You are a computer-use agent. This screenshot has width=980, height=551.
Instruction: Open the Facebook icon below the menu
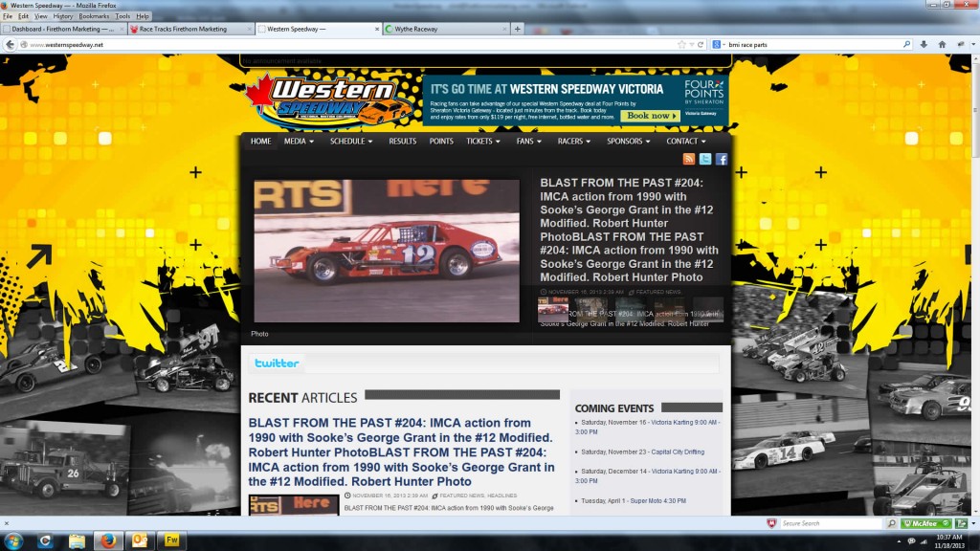point(722,159)
